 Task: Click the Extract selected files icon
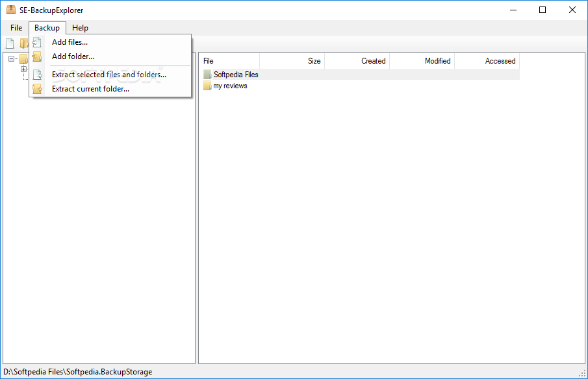[x=37, y=75]
